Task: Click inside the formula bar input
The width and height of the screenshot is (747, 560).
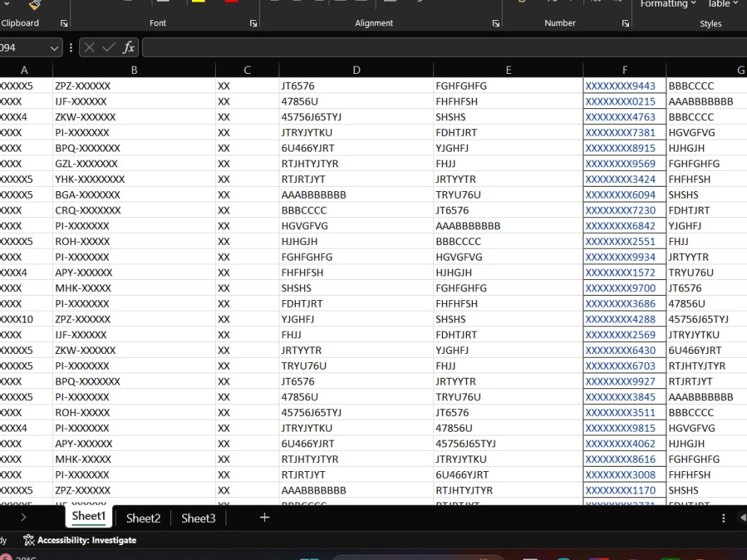Action: [x=444, y=48]
